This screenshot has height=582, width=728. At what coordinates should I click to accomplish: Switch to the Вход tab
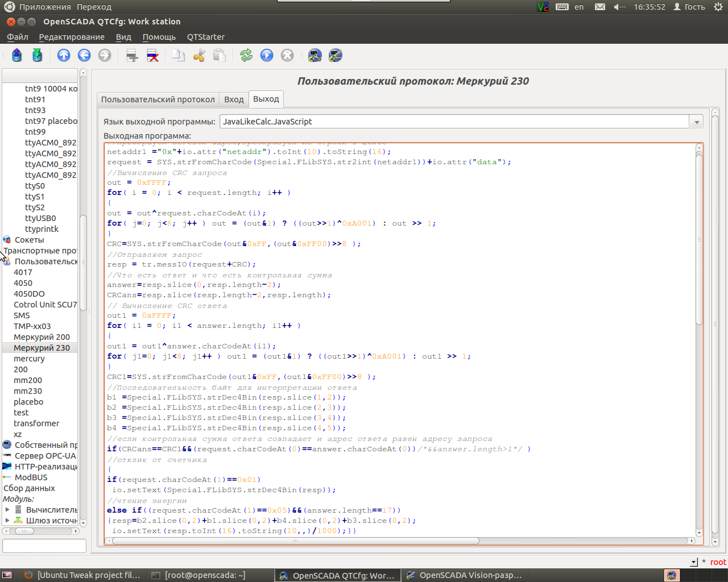(234, 99)
